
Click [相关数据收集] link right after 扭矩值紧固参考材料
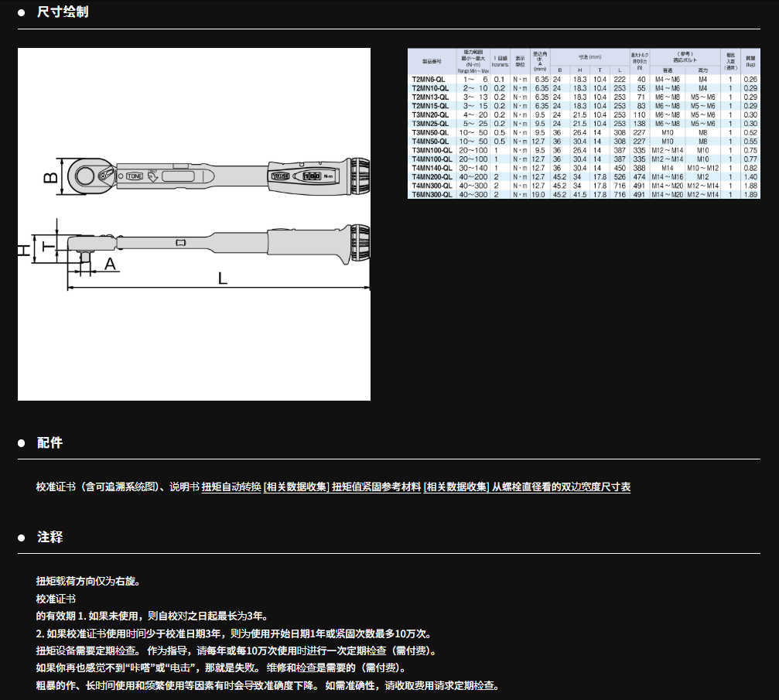456,487
